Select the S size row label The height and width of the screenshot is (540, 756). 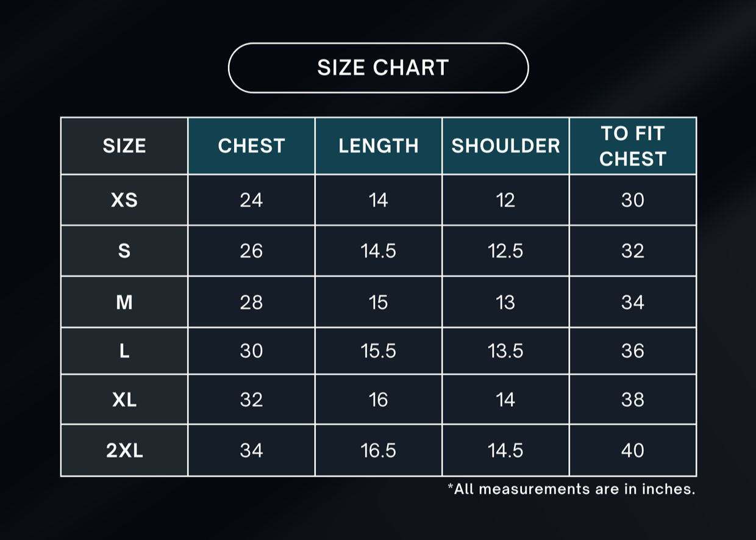pyautogui.click(x=124, y=251)
